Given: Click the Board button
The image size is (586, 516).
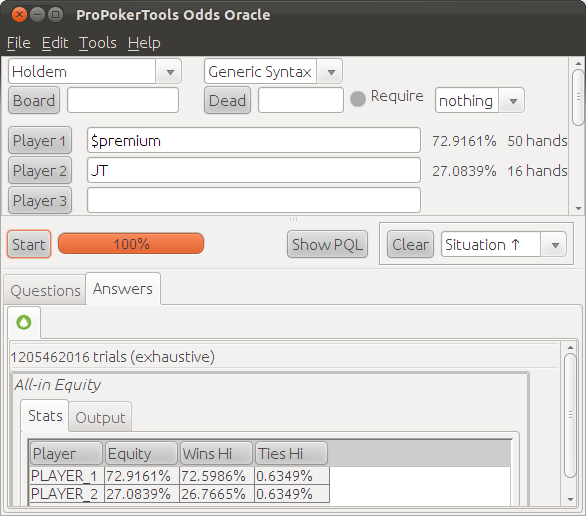Looking at the screenshot, I should click(x=34, y=101).
